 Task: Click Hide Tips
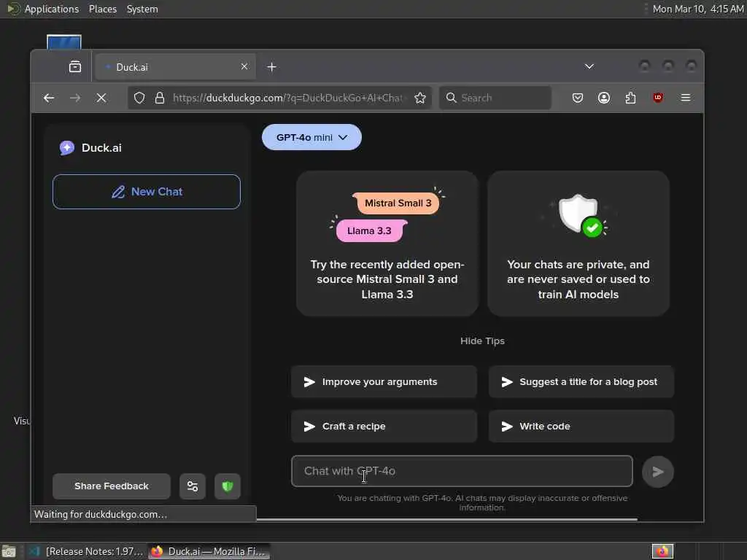click(x=482, y=341)
